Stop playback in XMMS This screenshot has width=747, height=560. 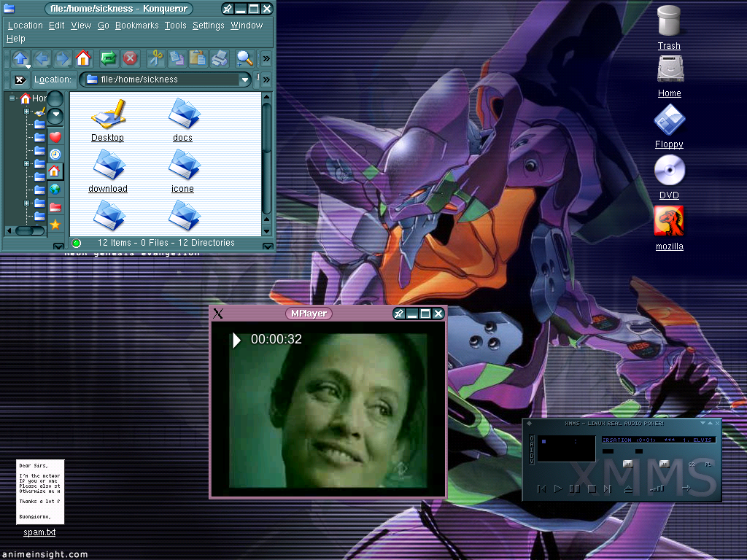click(x=592, y=489)
